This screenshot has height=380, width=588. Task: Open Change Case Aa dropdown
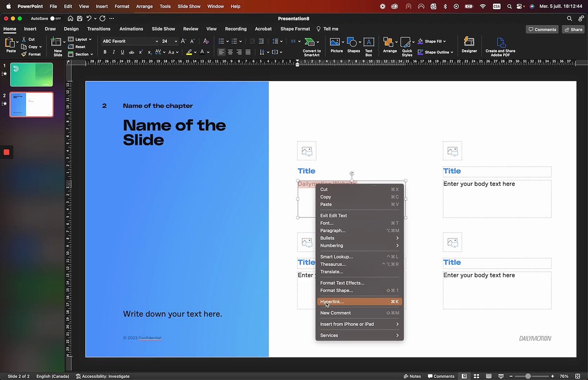173,52
